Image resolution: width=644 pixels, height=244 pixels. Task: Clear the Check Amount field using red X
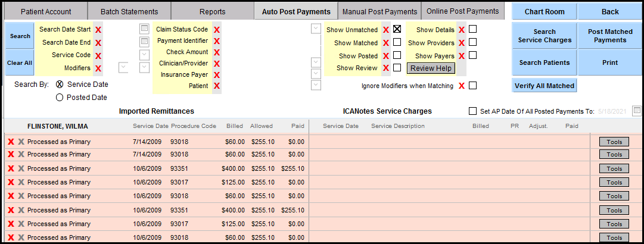click(x=217, y=52)
